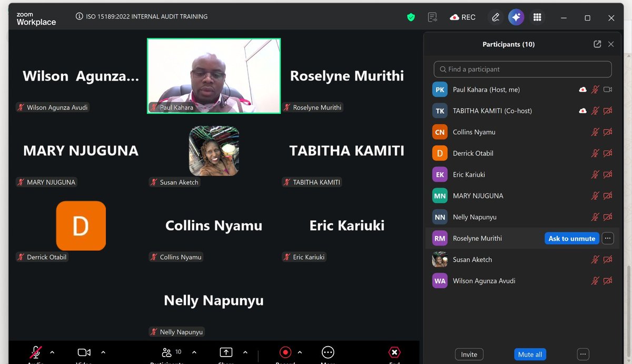The height and width of the screenshot is (364, 632).
Task: Click the meeting info icon beside meeting title
Action: point(80,16)
